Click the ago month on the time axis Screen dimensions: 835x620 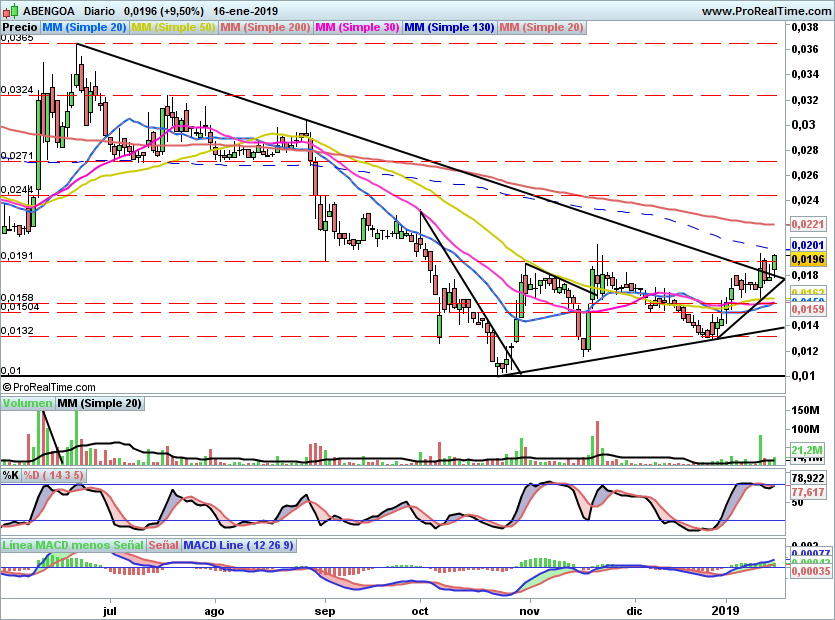coord(215,611)
